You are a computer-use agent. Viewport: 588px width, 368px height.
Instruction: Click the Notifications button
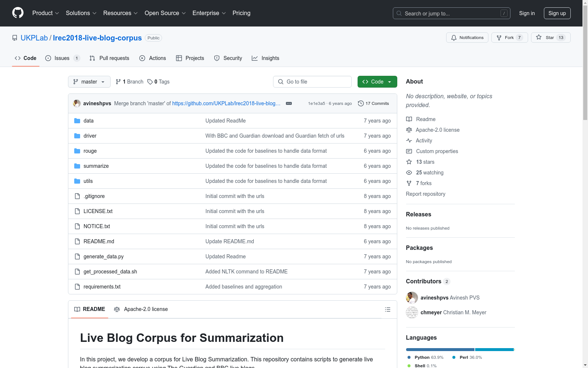(467, 38)
